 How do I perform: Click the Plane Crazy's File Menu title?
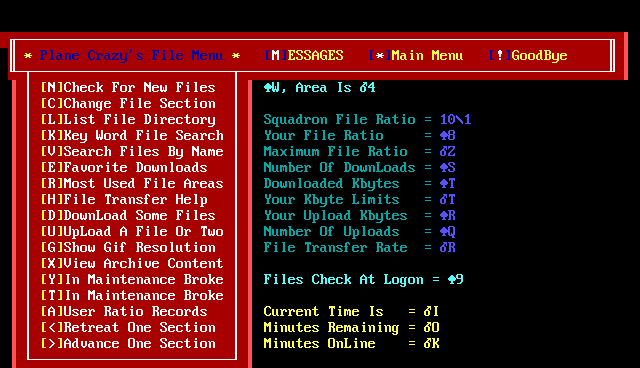pos(132,55)
